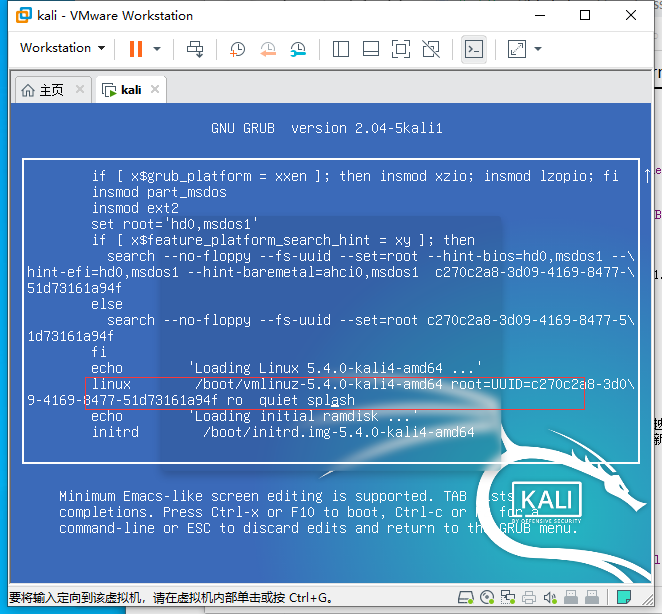Expand the stretch guest dropdown arrow
Screen dimensions: 662x614
[538, 49]
